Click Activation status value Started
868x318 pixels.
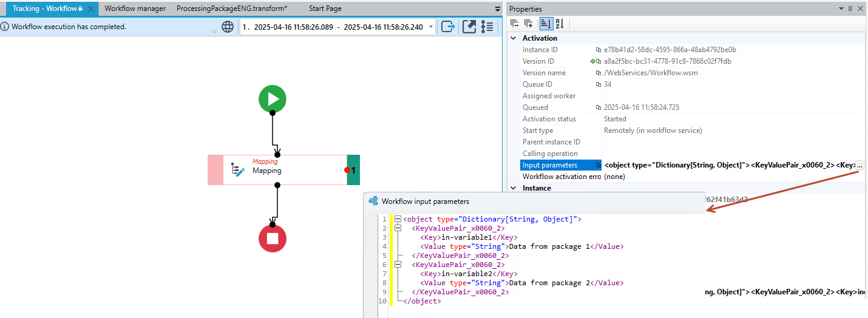coord(615,119)
